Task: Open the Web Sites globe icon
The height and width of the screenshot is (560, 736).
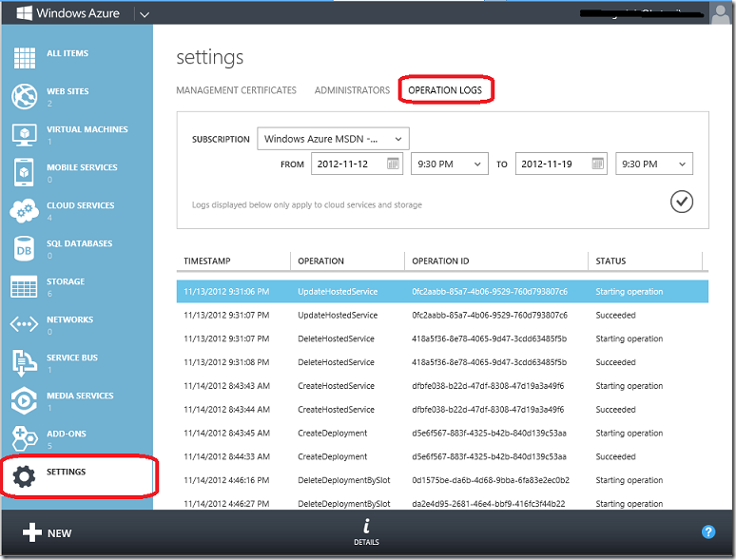Action: (x=25, y=96)
